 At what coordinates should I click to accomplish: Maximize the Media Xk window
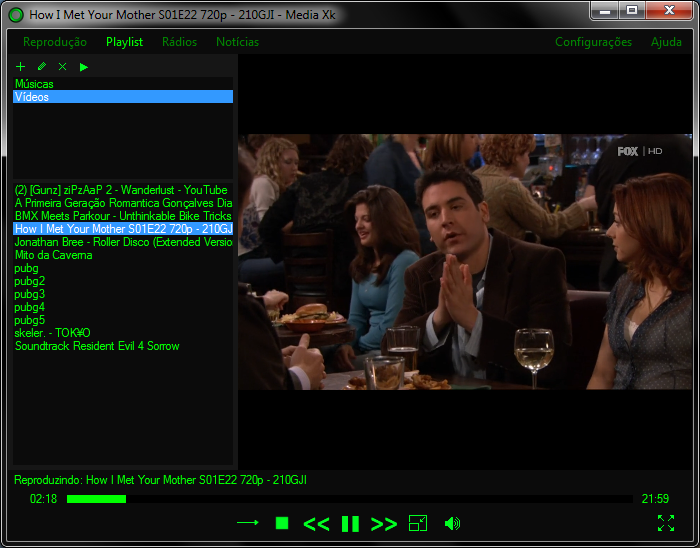tap(632, 11)
